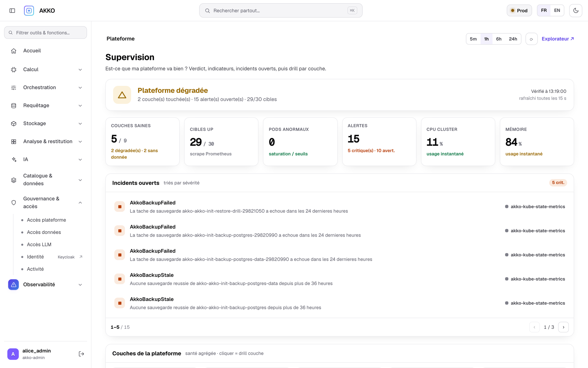The height and width of the screenshot is (368, 588).
Task: Expand the Stockage section chevron
Action: tap(80, 123)
